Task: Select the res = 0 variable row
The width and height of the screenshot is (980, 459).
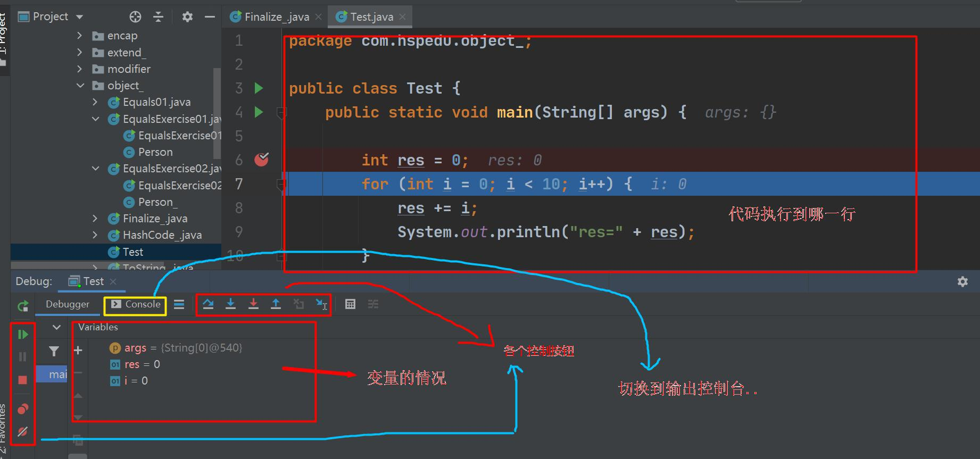Action: coord(135,364)
